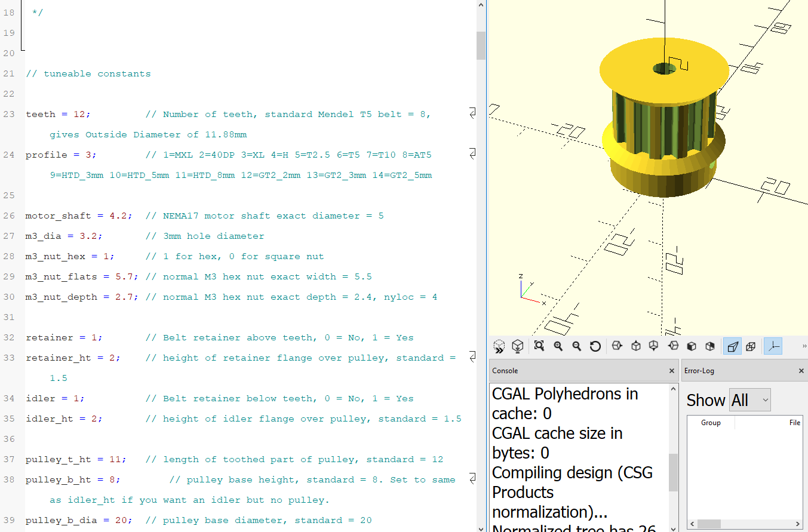Switch to the back view
The width and height of the screenshot is (808, 532).
click(710, 346)
